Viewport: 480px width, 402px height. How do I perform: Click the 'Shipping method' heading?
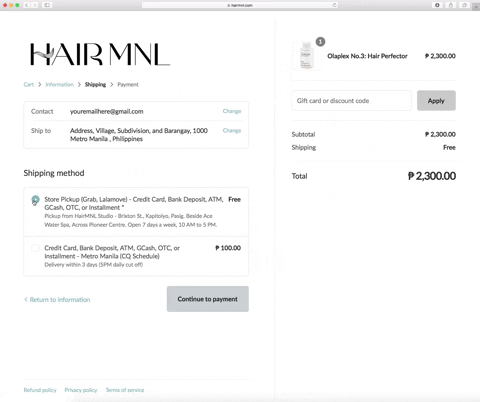(54, 173)
